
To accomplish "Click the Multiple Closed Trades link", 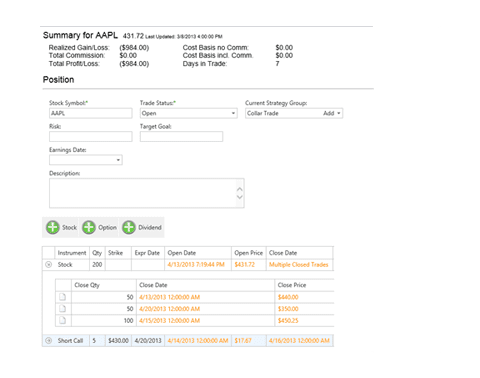I will [x=299, y=265].
